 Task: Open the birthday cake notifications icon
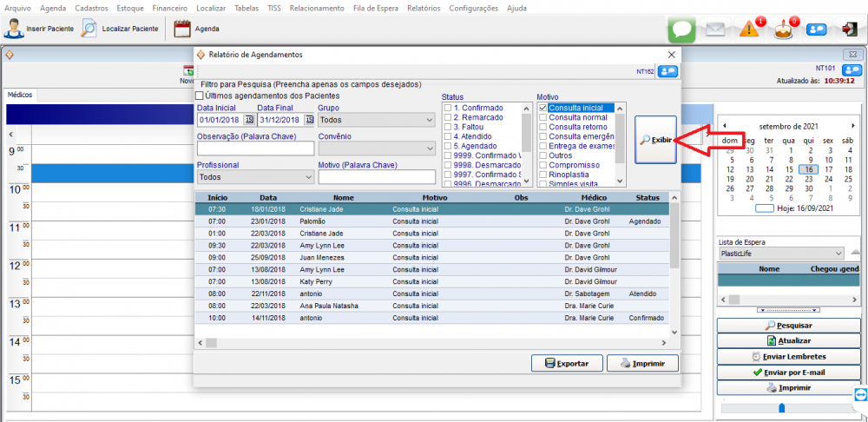tap(784, 29)
